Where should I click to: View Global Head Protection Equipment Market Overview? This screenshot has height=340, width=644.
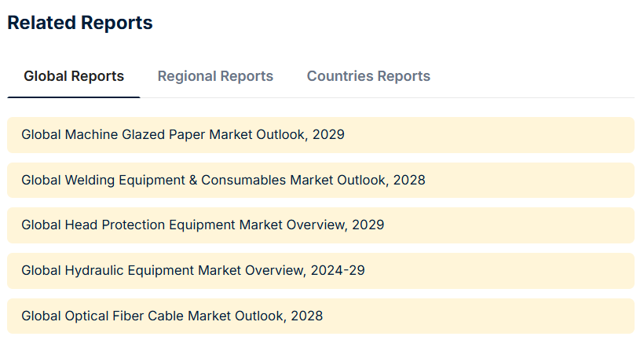click(x=203, y=225)
